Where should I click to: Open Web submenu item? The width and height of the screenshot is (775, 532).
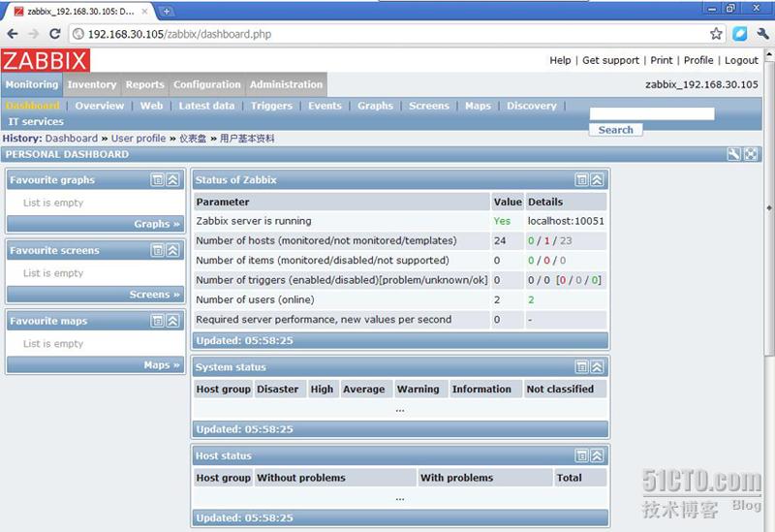click(151, 106)
